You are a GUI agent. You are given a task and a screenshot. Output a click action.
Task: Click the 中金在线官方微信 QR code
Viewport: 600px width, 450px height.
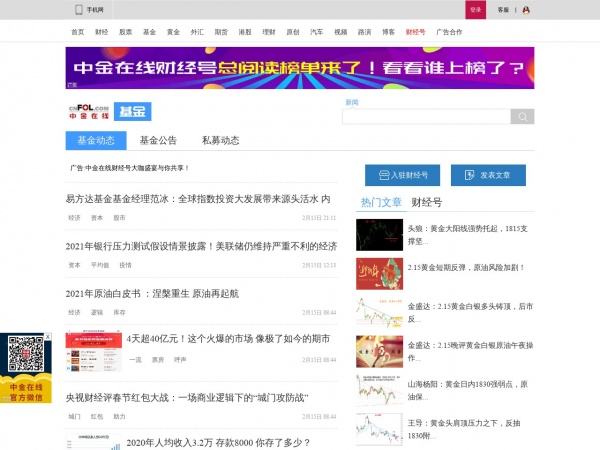[x=26, y=354]
